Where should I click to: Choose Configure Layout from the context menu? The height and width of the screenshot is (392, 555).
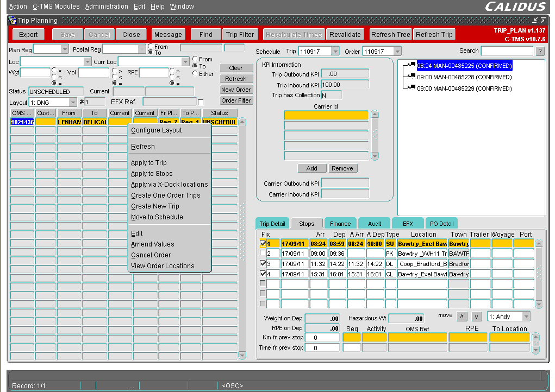pyautogui.click(x=170, y=130)
